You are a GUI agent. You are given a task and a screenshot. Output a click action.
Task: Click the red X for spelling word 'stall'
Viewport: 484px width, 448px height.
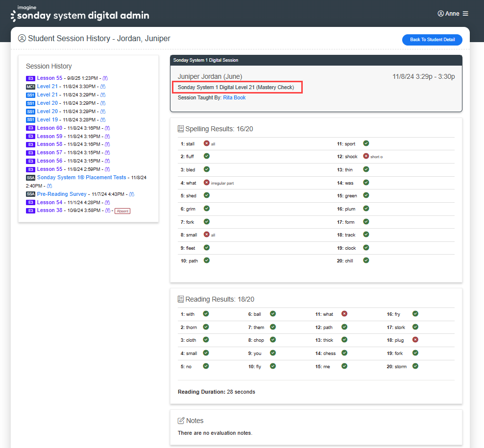coord(206,143)
